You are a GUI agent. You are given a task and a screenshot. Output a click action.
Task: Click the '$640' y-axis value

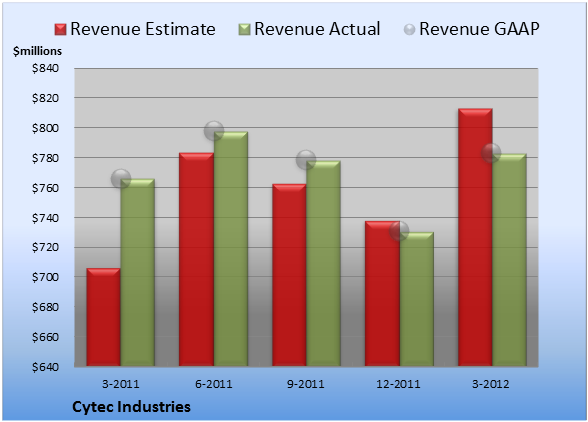[x=45, y=367]
